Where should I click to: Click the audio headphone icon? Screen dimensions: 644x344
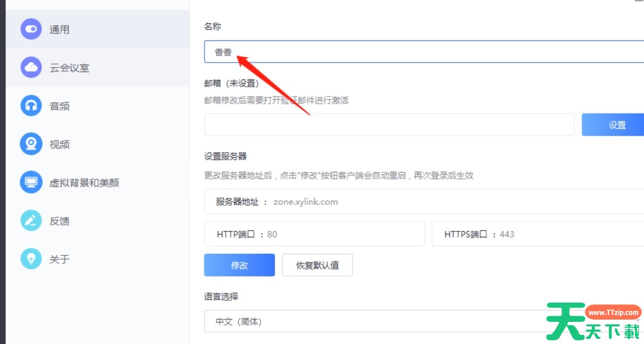pyautogui.click(x=31, y=106)
